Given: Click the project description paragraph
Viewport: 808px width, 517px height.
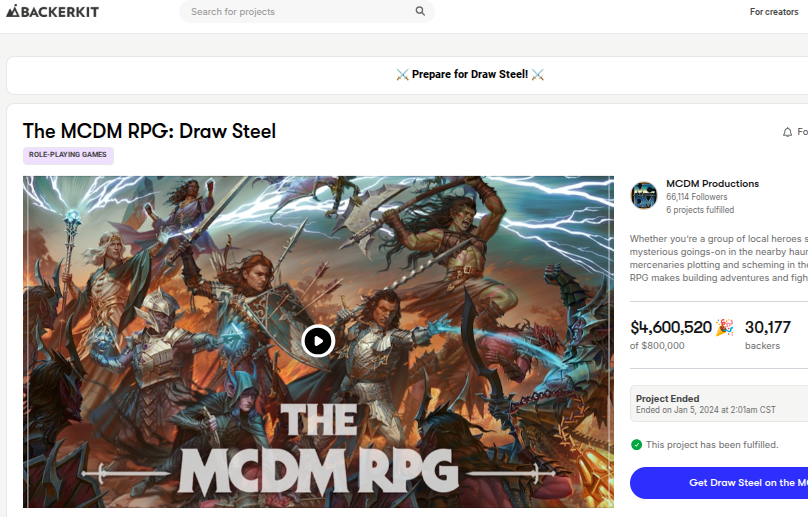Looking at the screenshot, I should tap(719, 258).
